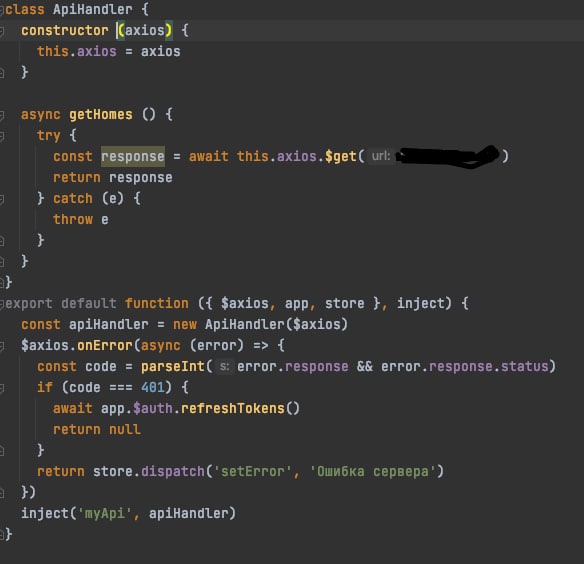This screenshot has width=584, height=564.
Task: Click the $get method call
Action: click(x=340, y=156)
